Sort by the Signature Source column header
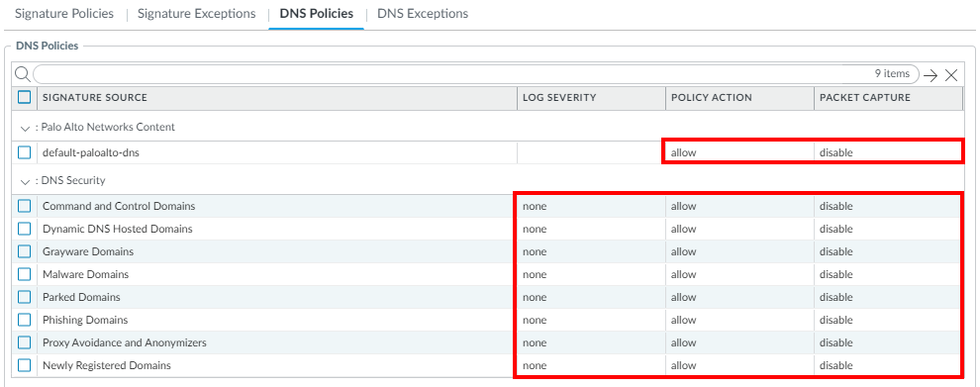The width and height of the screenshot is (980, 387). pos(277,98)
